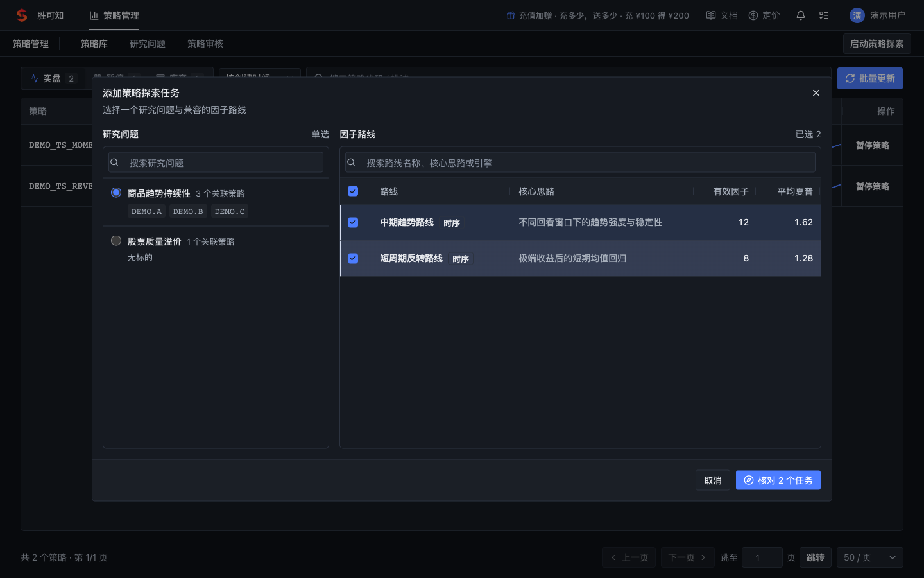This screenshot has height=578, width=924.
Task: Click 取消 to cancel the dialog
Action: point(713,480)
